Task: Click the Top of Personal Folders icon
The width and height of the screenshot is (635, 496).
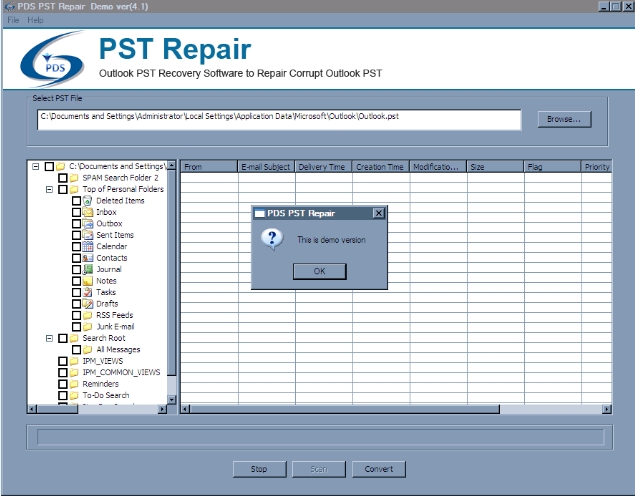Action: point(74,189)
